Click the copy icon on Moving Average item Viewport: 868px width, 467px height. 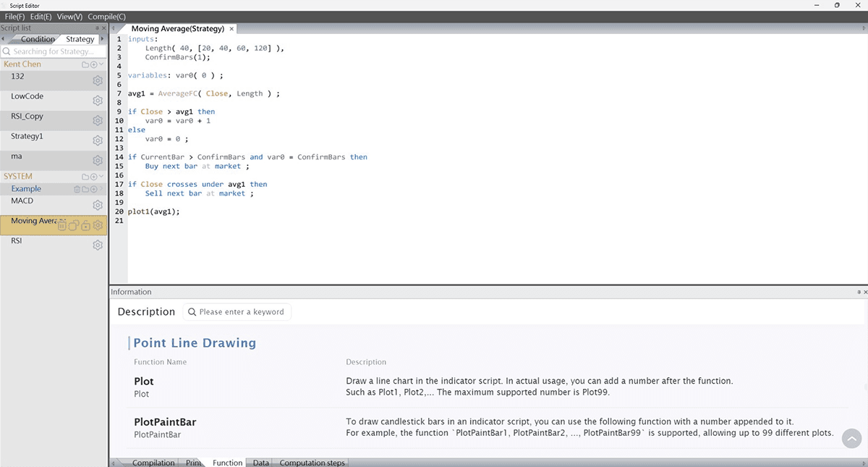[x=74, y=226]
